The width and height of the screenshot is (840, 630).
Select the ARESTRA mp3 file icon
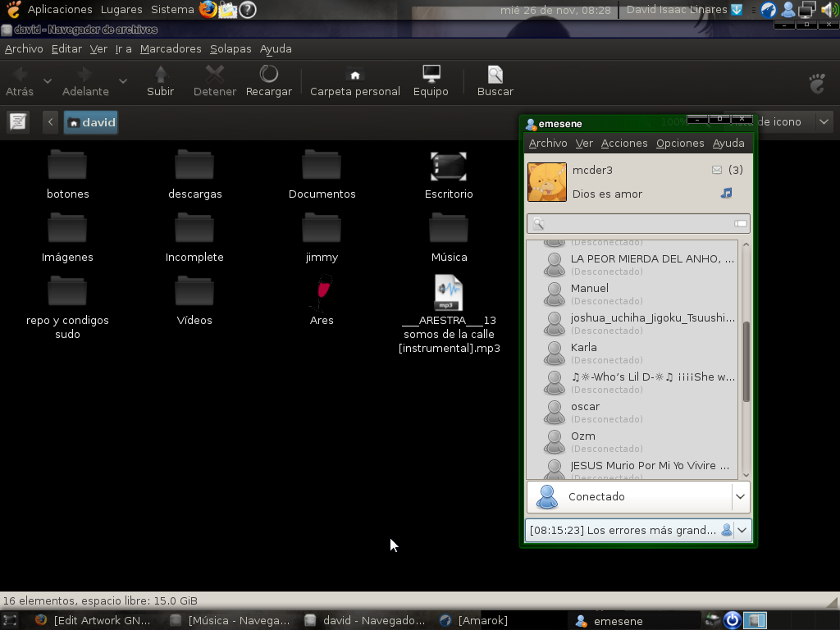449,293
